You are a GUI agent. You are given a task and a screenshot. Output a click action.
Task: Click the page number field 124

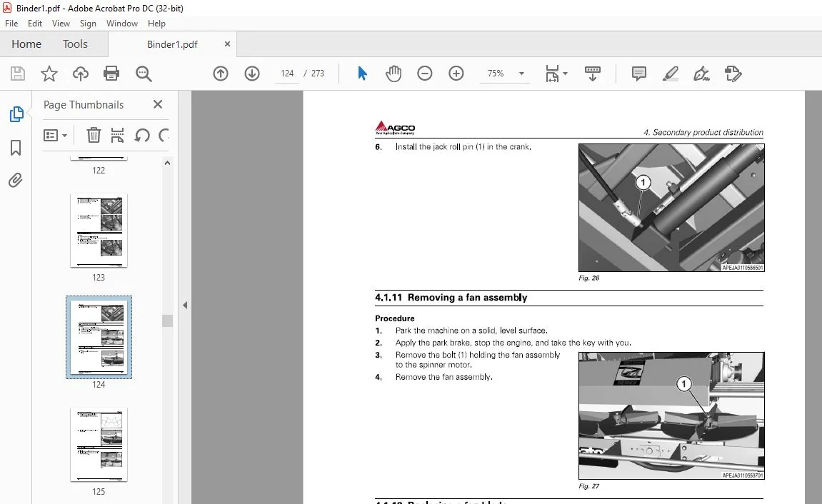coord(287,74)
